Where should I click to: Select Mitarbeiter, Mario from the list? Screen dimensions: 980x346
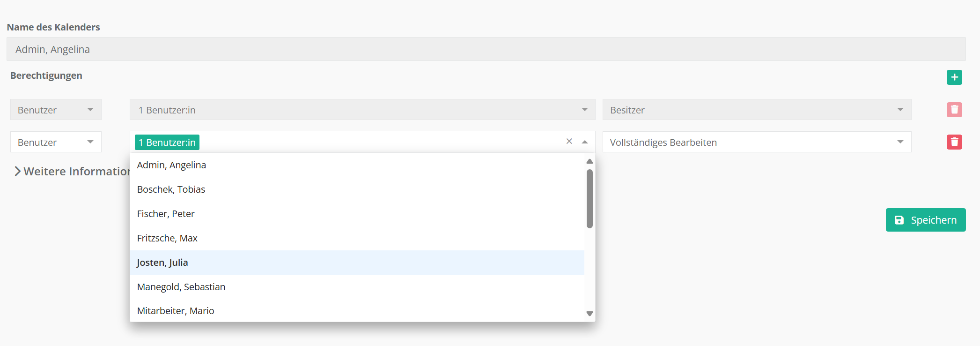(176, 311)
